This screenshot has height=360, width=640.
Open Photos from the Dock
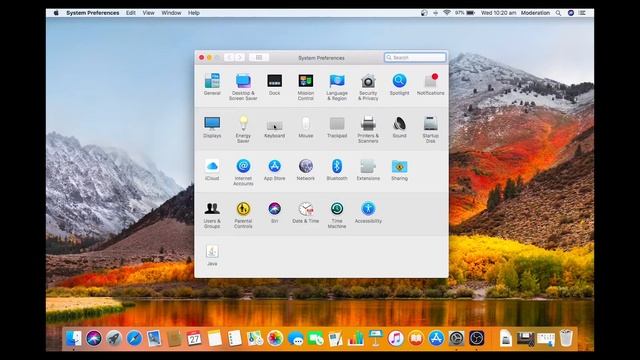click(x=275, y=338)
